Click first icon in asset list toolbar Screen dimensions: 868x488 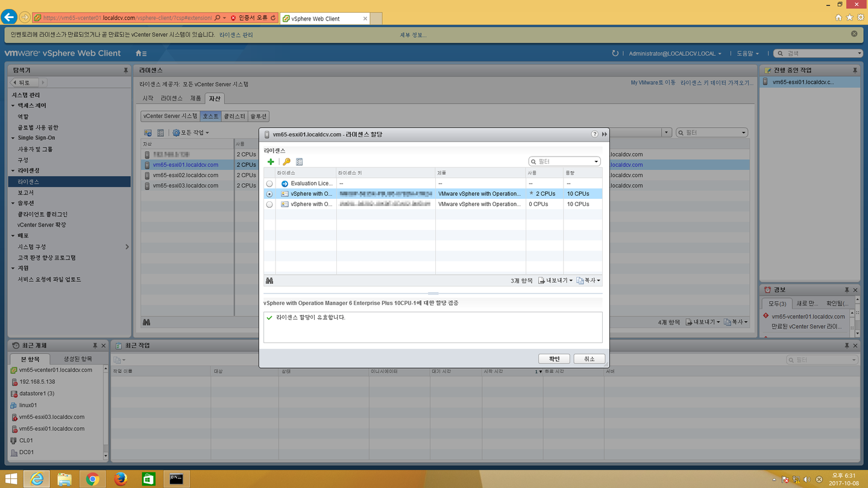148,133
